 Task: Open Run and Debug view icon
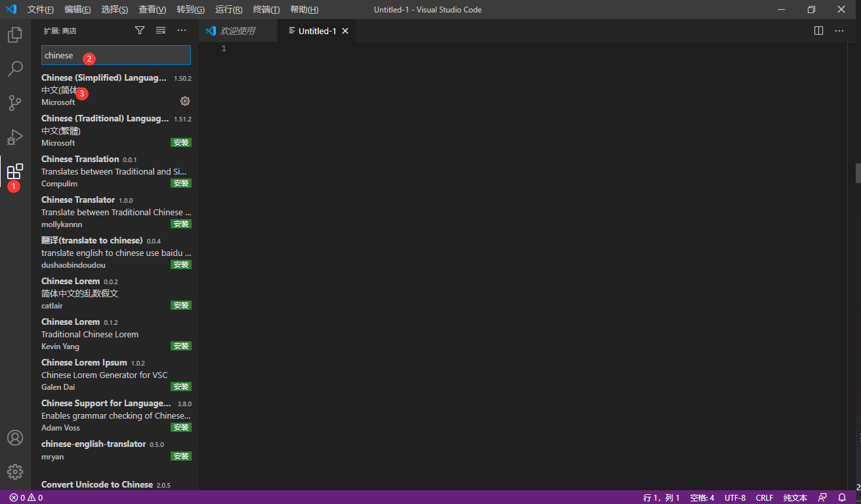15,137
